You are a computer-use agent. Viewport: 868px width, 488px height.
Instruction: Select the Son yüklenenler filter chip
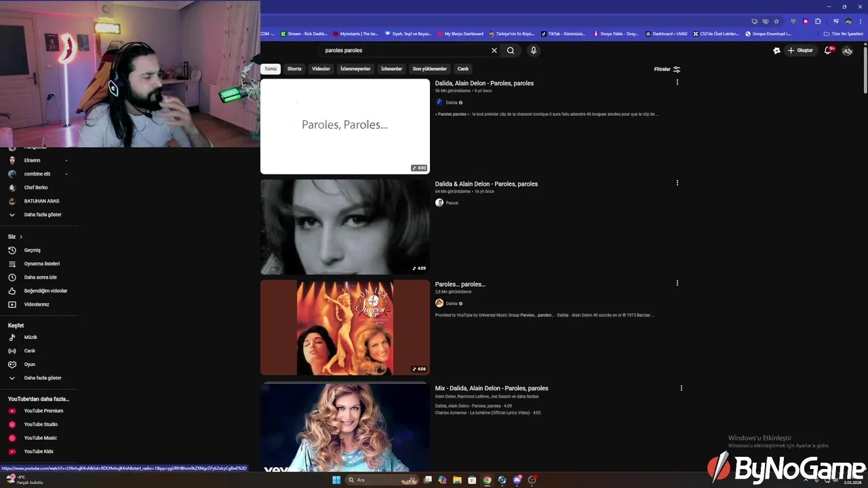coord(430,68)
